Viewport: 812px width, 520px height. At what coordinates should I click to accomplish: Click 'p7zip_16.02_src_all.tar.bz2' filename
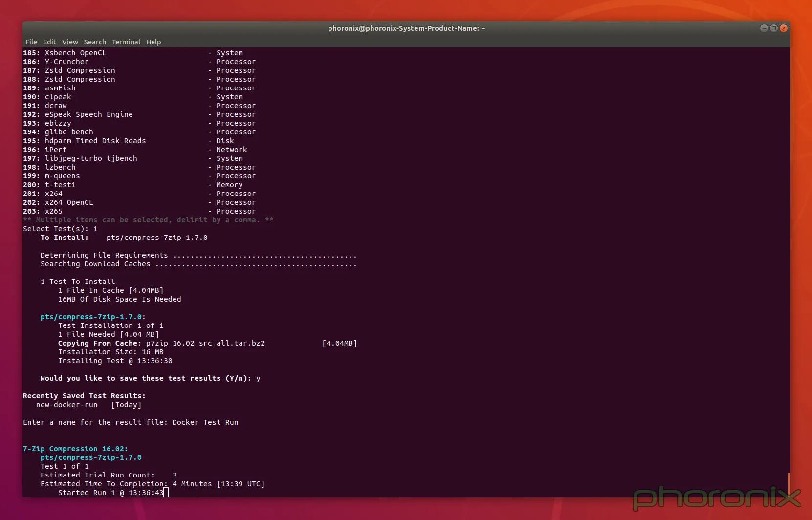tap(205, 343)
